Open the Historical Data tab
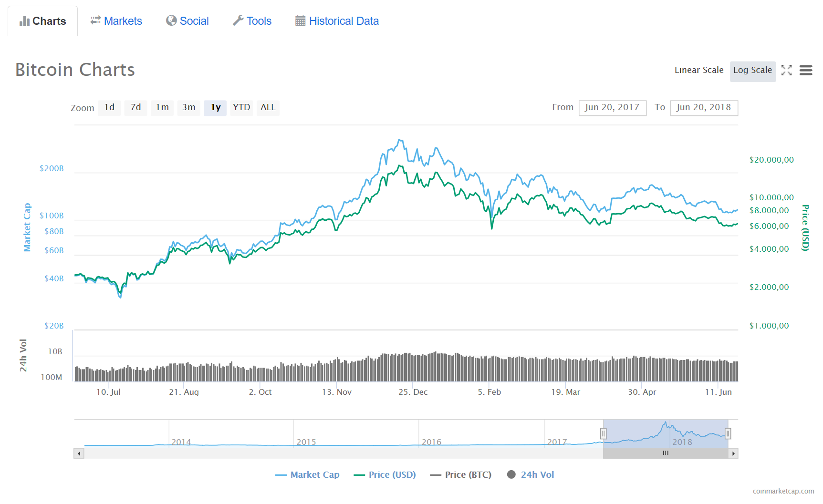The height and width of the screenshot is (504, 823). point(337,21)
